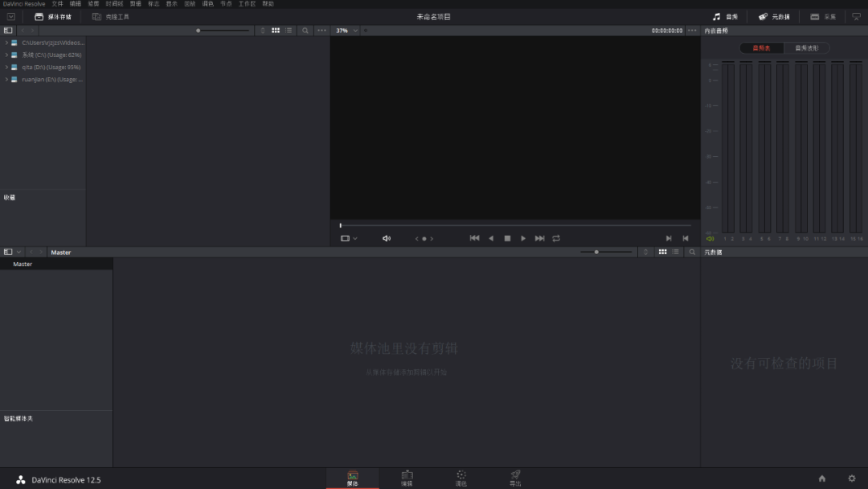
Task: Open the 帮助 menu
Action: (x=268, y=4)
